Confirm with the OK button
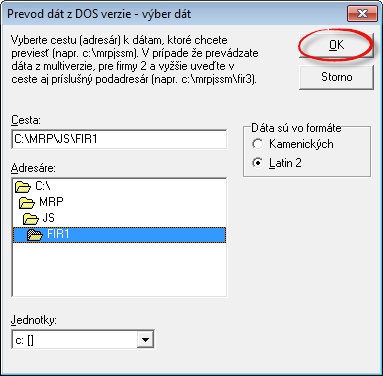 336,45
